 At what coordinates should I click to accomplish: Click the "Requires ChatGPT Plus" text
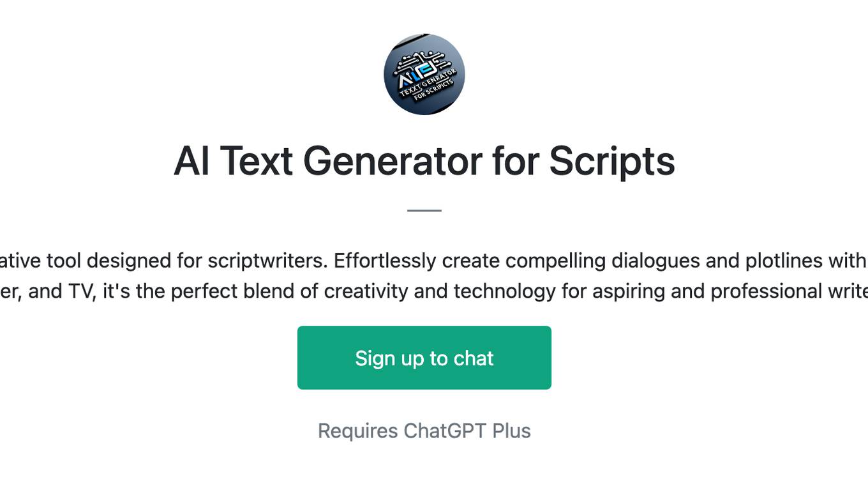424,431
